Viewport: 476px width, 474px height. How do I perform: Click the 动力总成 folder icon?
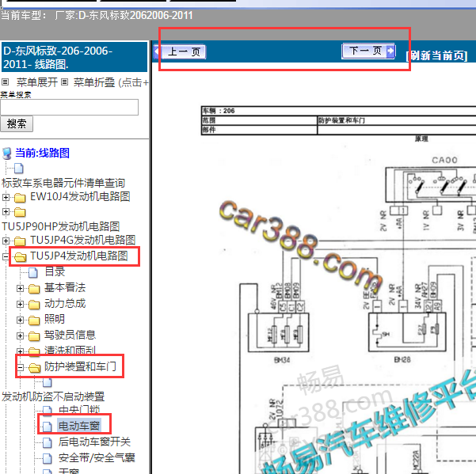pyautogui.click(x=34, y=305)
